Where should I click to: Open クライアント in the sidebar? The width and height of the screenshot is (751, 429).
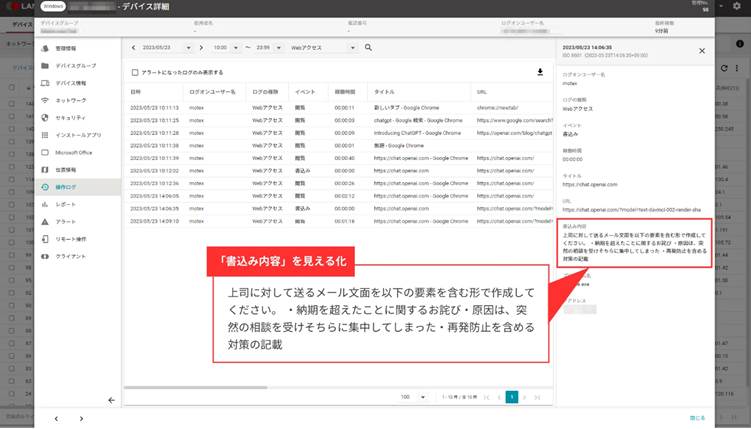pos(70,256)
